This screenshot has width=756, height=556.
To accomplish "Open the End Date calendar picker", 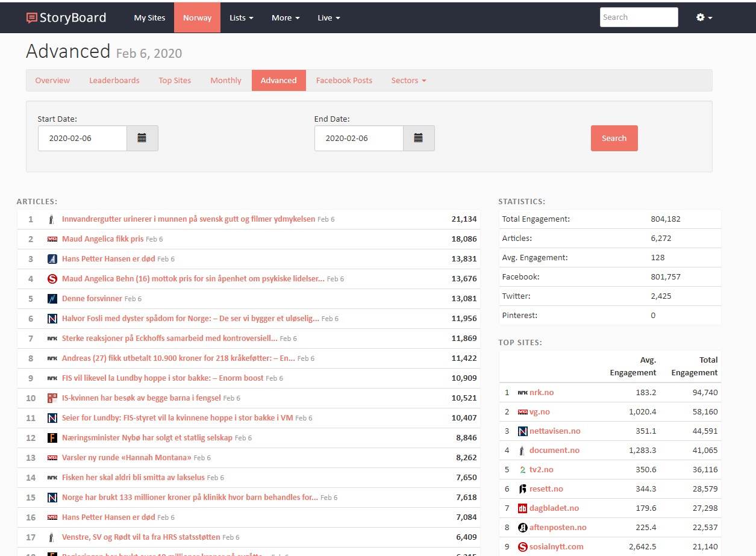I will [419, 138].
